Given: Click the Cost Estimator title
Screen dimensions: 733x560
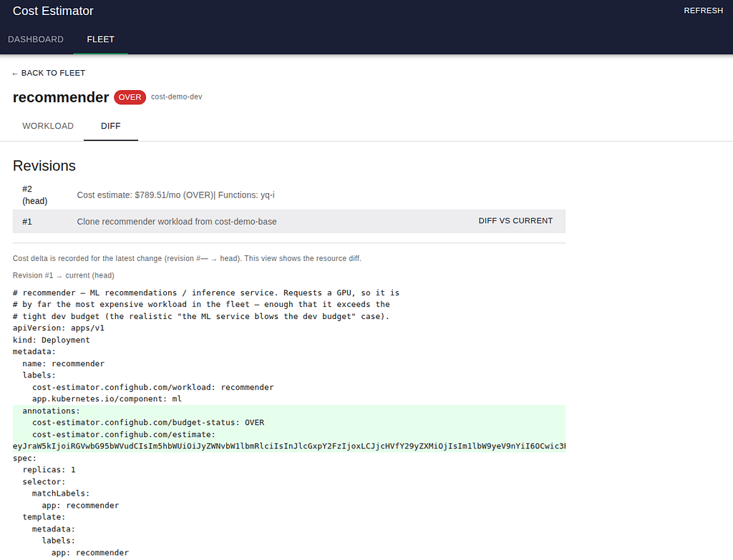Looking at the screenshot, I should point(53,11).
